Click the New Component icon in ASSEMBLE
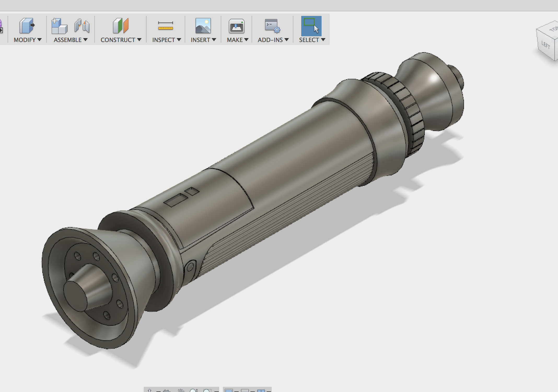The height and width of the screenshot is (392, 558). pyautogui.click(x=59, y=26)
